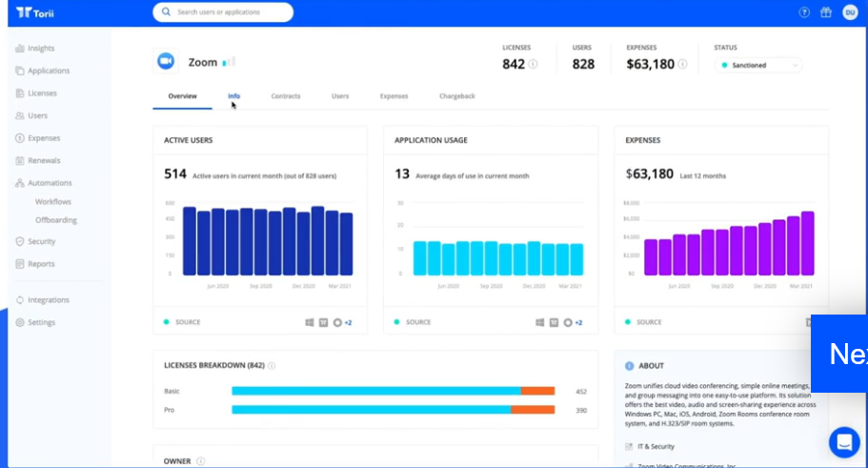Click the Windows source icon under Active Users
Screen dimensions: 868x468
coord(310,322)
